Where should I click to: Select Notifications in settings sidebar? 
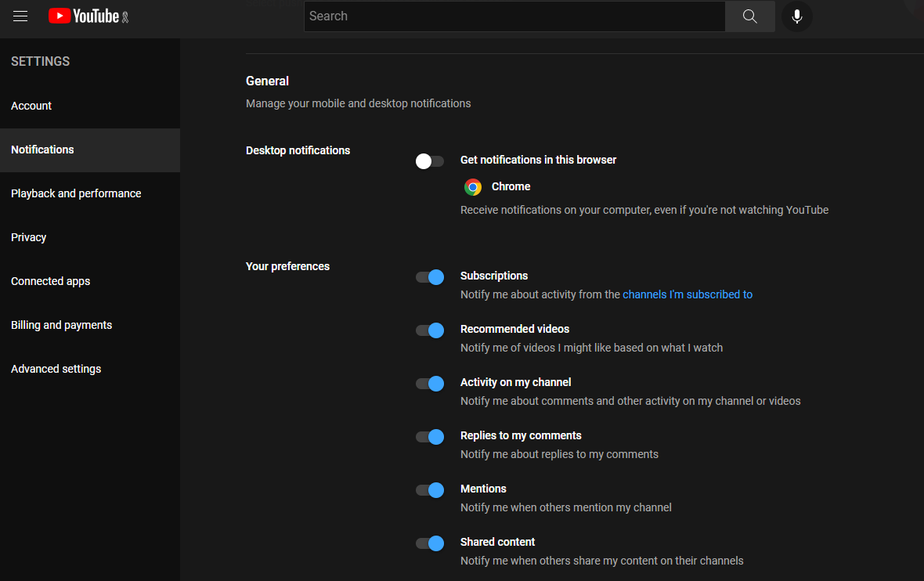point(90,150)
